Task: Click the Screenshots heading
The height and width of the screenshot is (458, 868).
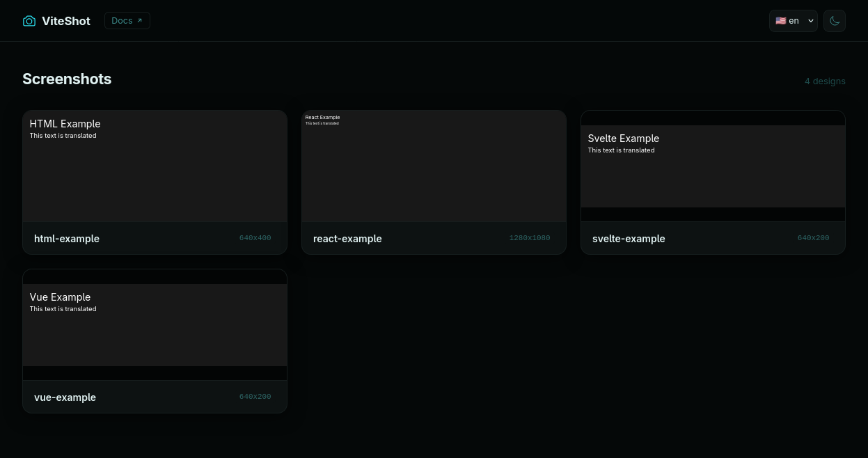Action: pos(67,79)
